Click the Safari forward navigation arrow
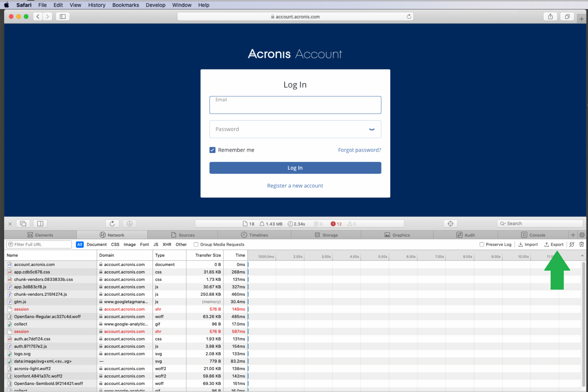This screenshot has height=392, width=588. [x=47, y=17]
